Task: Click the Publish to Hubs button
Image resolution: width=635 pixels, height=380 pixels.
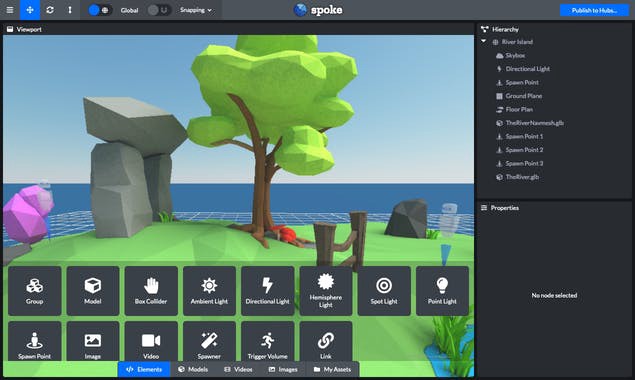Action: (594, 10)
